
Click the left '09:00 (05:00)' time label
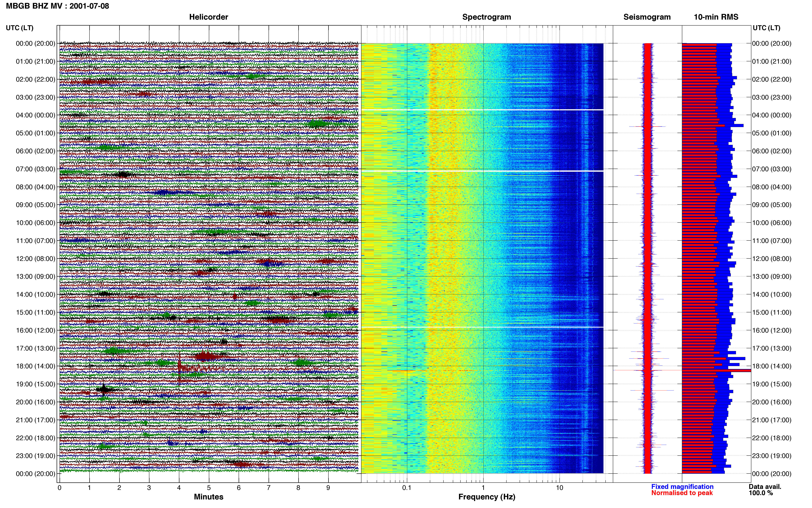pyautogui.click(x=36, y=205)
